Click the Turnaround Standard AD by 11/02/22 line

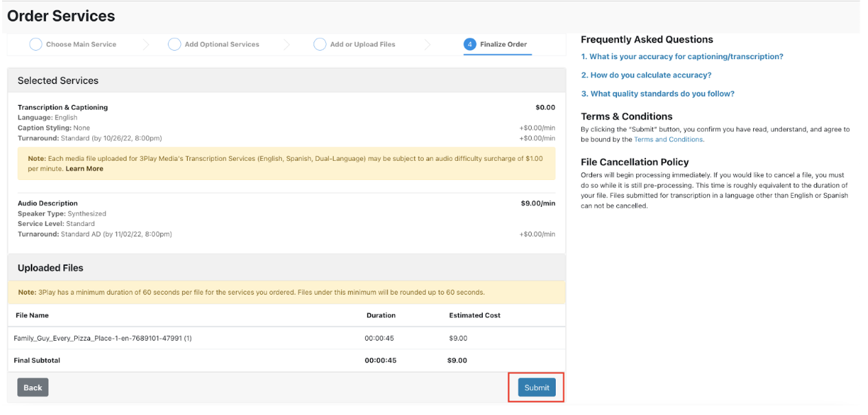coord(95,234)
